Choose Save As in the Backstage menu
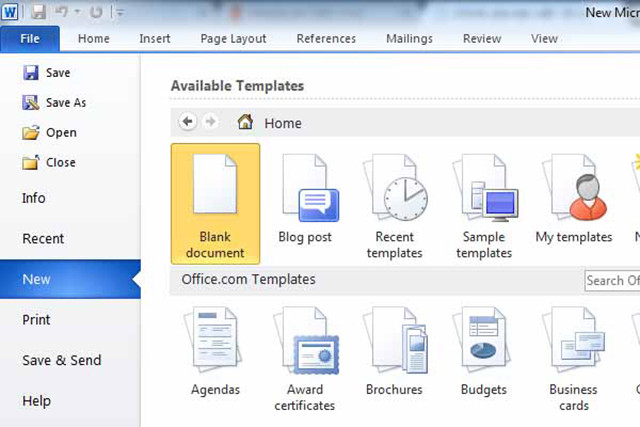The image size is (640, 427). [54, 102]
